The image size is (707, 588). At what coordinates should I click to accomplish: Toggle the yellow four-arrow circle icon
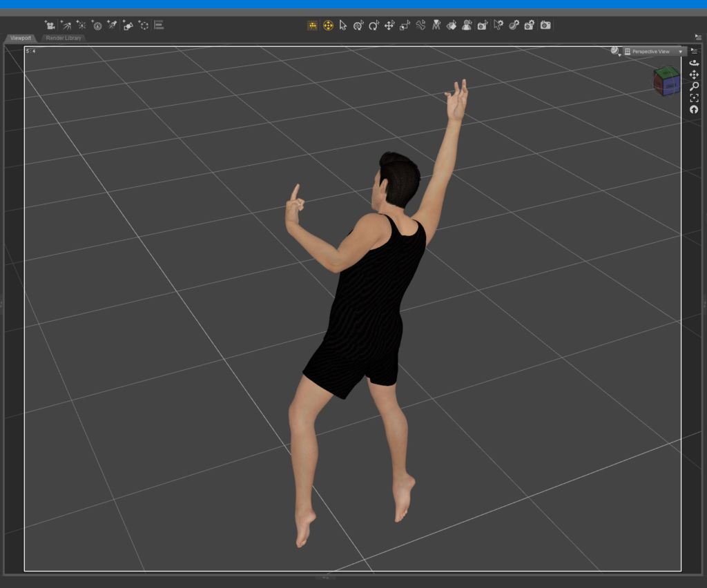pyautogui.click(x=328, y=26)
